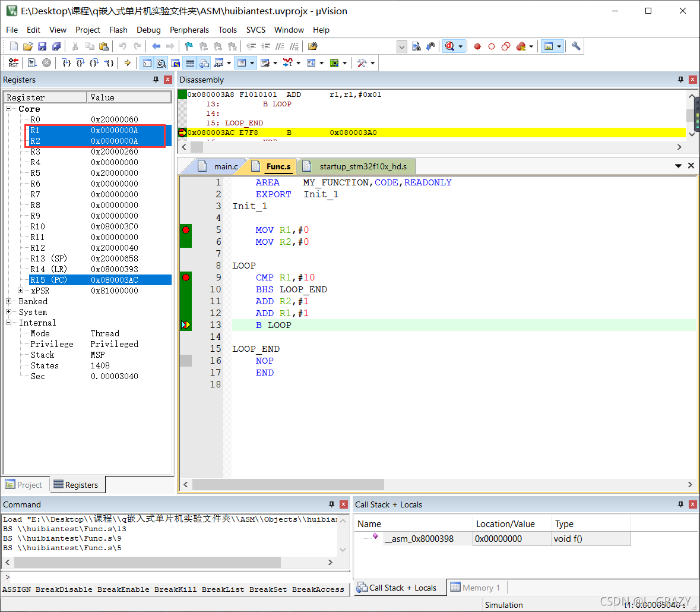Open the Debug menu
Image resolution: width=700 pixels, height=612 pixels.
pos(148,30)
